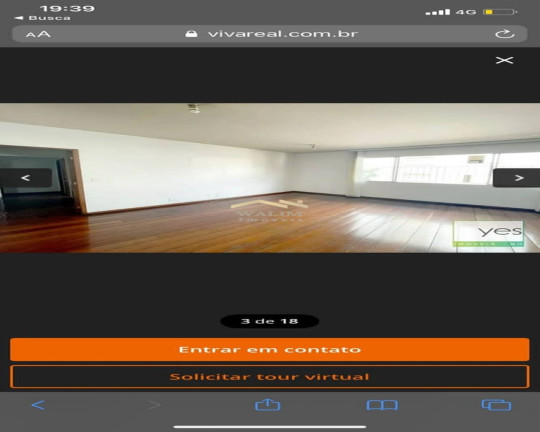This screenshot has width=540, height=432.
Task: Tap the Safari back navigation arrow
Action: 38,405
